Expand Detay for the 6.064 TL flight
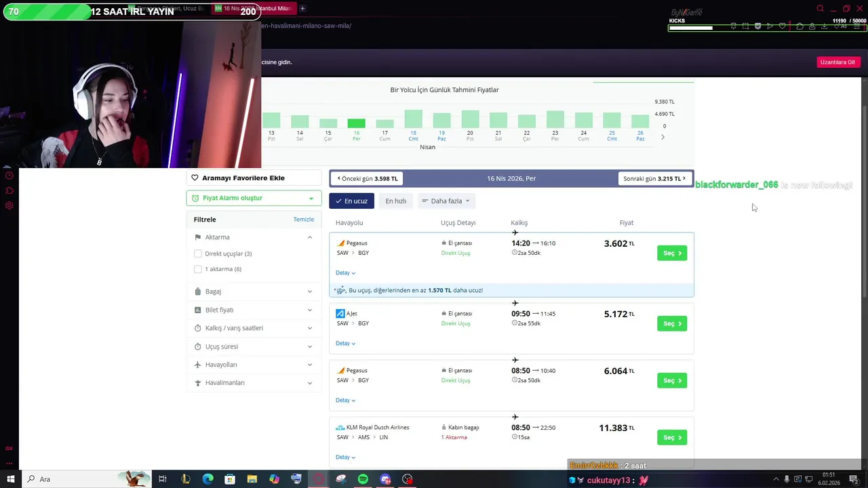The height and width of the screenshot is (488, 868). click(345, 401)
